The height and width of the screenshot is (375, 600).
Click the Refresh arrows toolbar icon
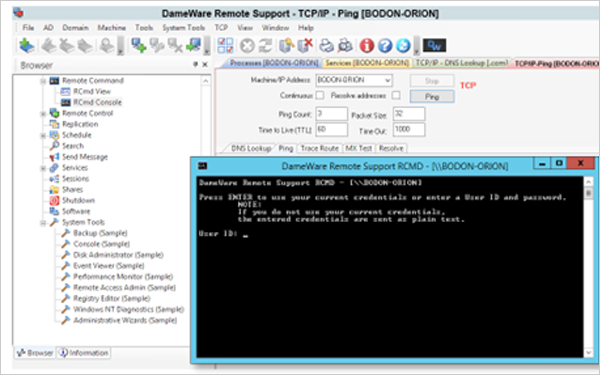tap(265, 46)
